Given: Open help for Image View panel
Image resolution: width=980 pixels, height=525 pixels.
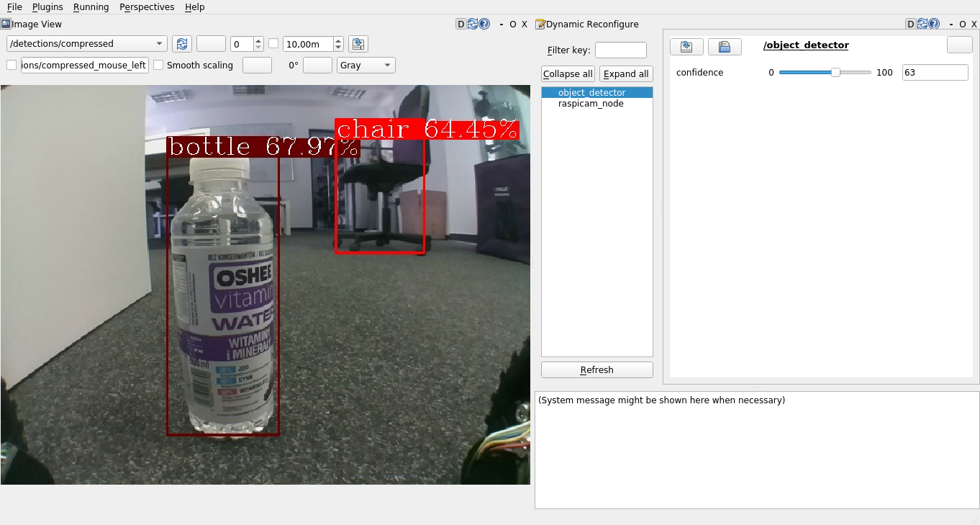Looking at the screenshot, I should tap(484, 24).
